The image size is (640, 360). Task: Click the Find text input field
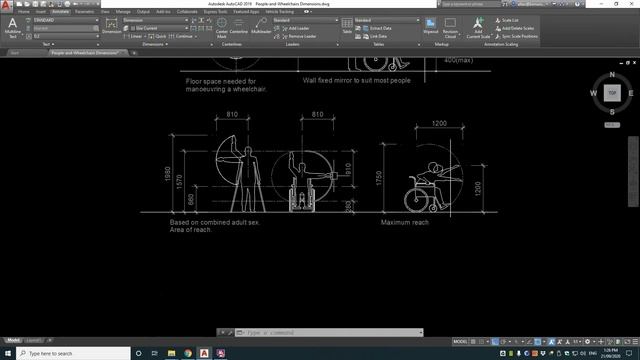click(65, 28)
